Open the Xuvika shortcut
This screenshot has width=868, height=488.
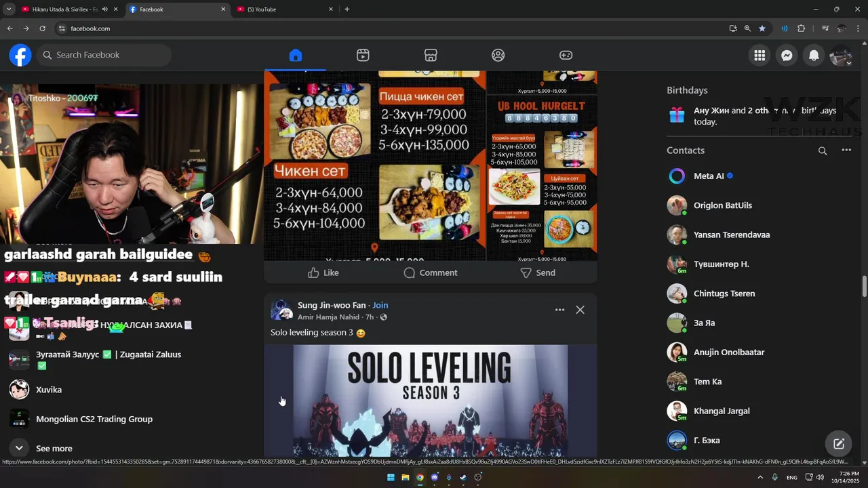[x=49, y=390]
